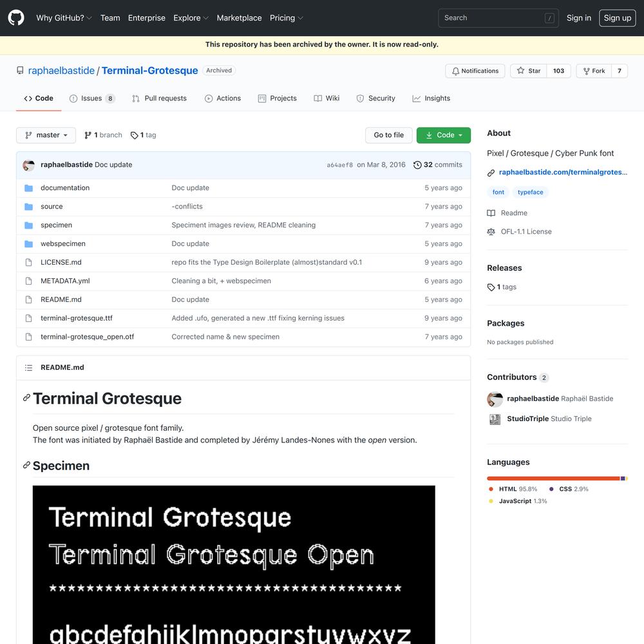Click the specimen folder icon

[x=28, y=225]
